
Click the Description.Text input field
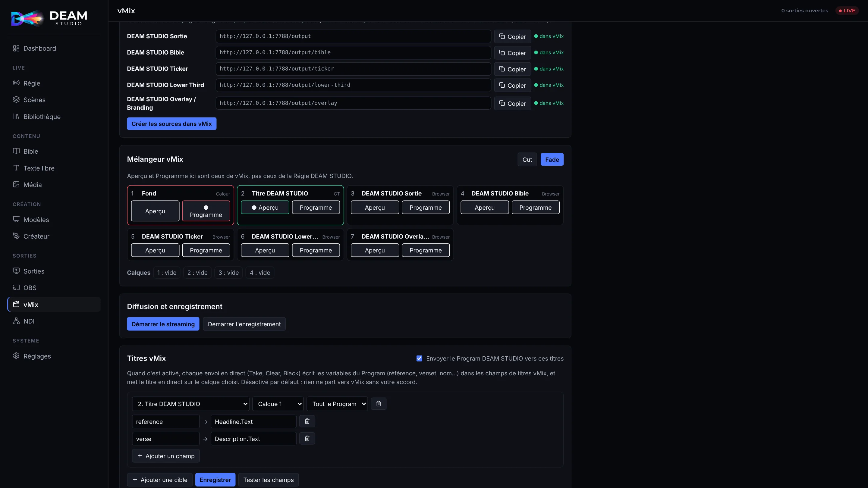click(253, 439)
